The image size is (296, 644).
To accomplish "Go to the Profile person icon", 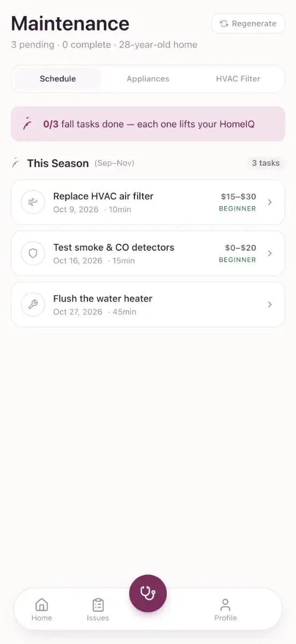I will pos(225,605).
